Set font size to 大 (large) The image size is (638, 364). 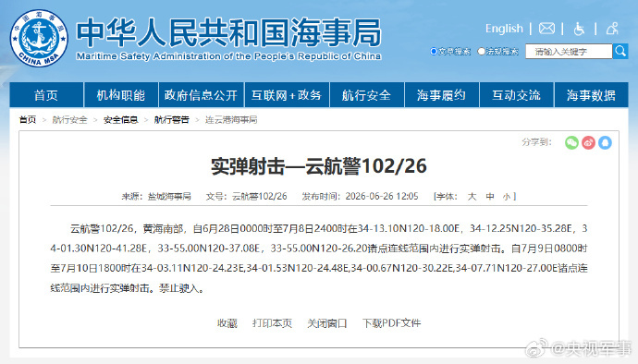472,197
